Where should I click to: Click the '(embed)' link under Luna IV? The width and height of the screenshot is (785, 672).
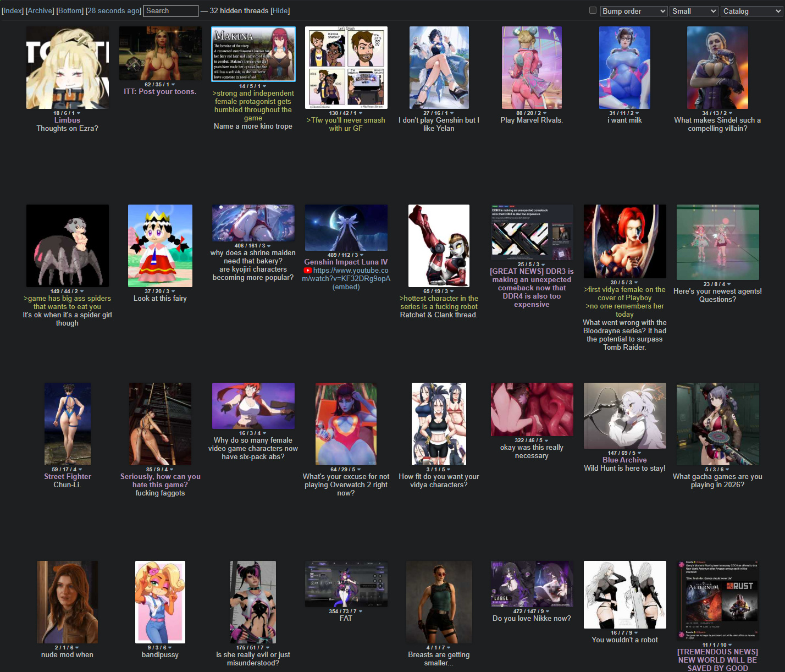coord(346,287)
